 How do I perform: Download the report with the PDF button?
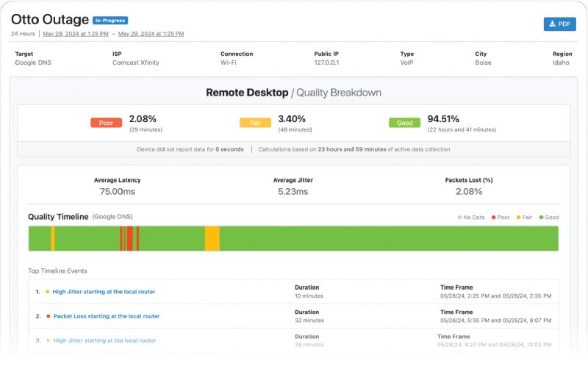[x=559, y=24]
